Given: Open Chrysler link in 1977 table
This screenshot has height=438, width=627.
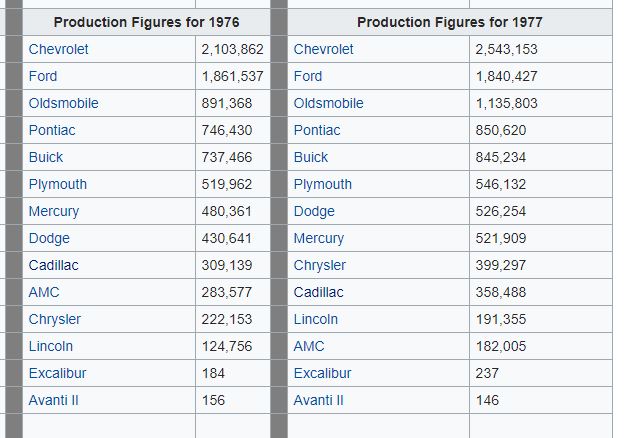Looking at the screenshot, I should pos(320,265).
